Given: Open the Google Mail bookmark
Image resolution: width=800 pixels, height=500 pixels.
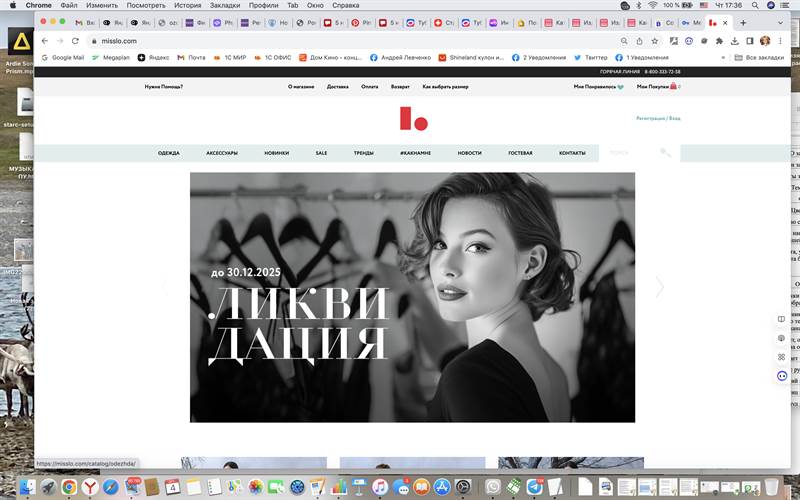Looking at the screenshot, I should tap(62, 57).
